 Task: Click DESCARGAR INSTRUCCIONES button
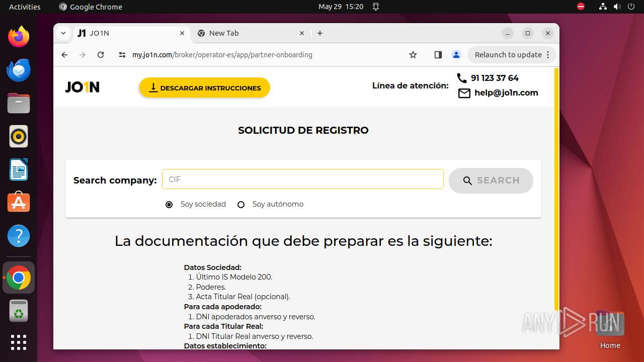(x=205, y=87)
